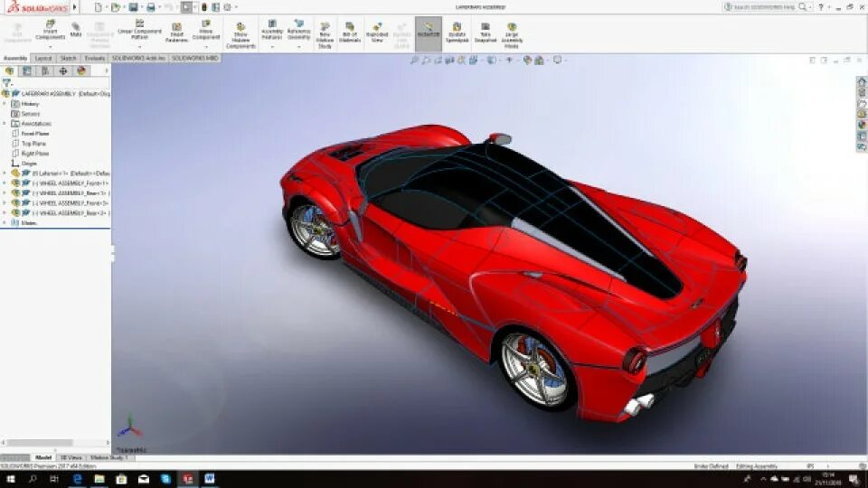868x488 pixels.
Task: Open a file with the toolbar icon
Action: pyautogui.click(x=115, y=7)
